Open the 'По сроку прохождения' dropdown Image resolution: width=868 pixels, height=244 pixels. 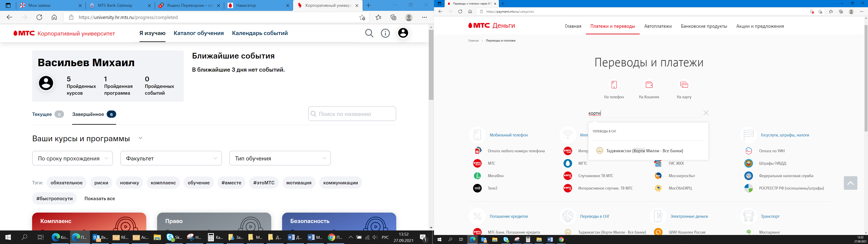click(72, 158)
